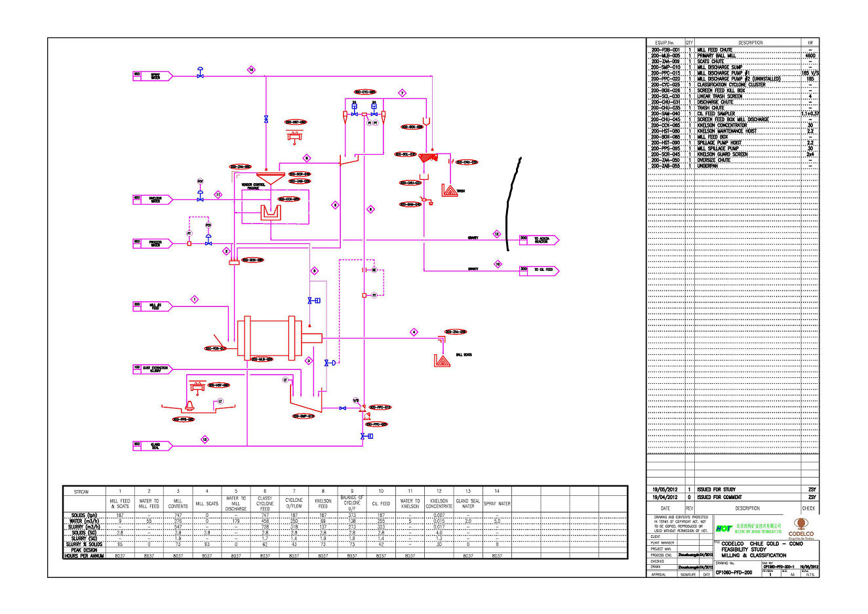This screenshot has width=868, height=614.
Task: Select the PROCESS WATER flow tag
Action: point(153,243)
